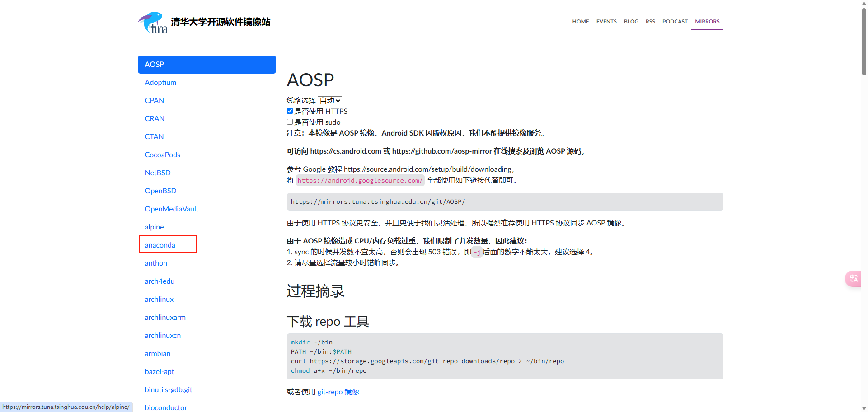Open the alpine sidebar link
The height and width of the screenshot is (412, 868).
[x=154, y=227]
